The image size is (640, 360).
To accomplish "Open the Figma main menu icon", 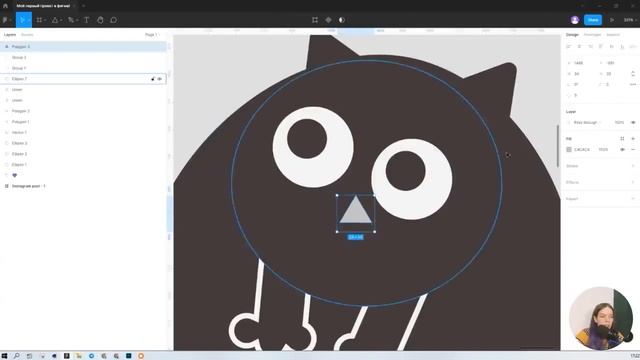I will coord(5,20).
